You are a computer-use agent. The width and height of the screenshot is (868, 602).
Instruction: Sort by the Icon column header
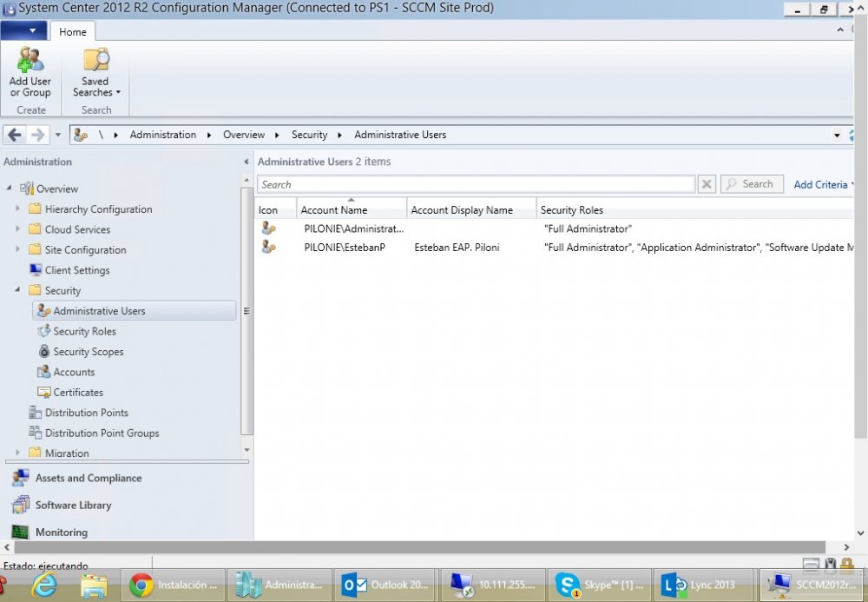[x=276, y=210]
